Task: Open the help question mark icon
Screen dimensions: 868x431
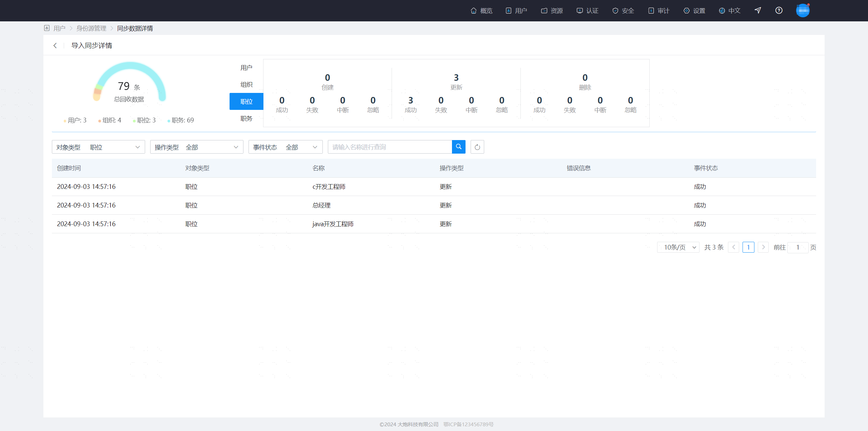Action: pos(779,11)
